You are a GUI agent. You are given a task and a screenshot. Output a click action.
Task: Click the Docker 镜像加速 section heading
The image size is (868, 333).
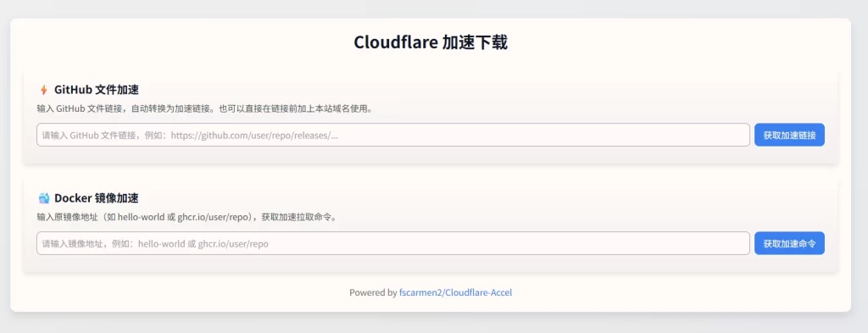click(x=97, y=198)
